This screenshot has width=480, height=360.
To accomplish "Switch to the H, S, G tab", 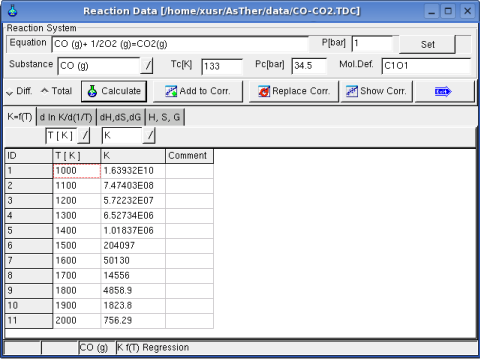I will [x=164, y=117].
